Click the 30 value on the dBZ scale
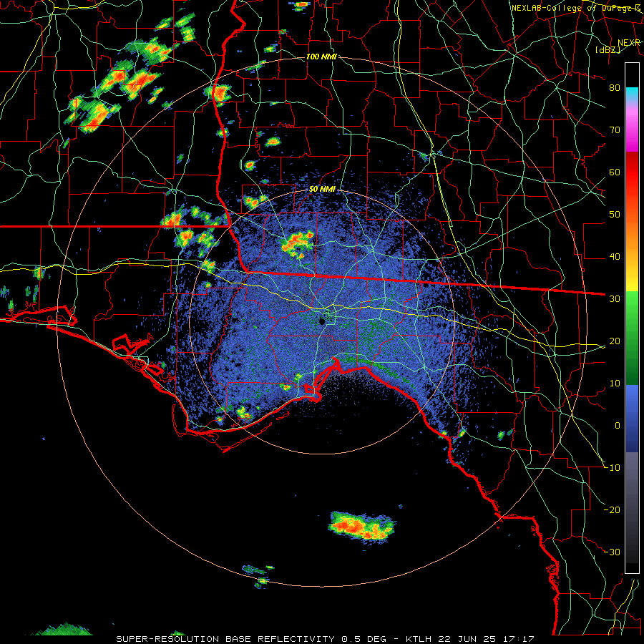The width and height of the screenshot is (644, 644). point(615,299)
